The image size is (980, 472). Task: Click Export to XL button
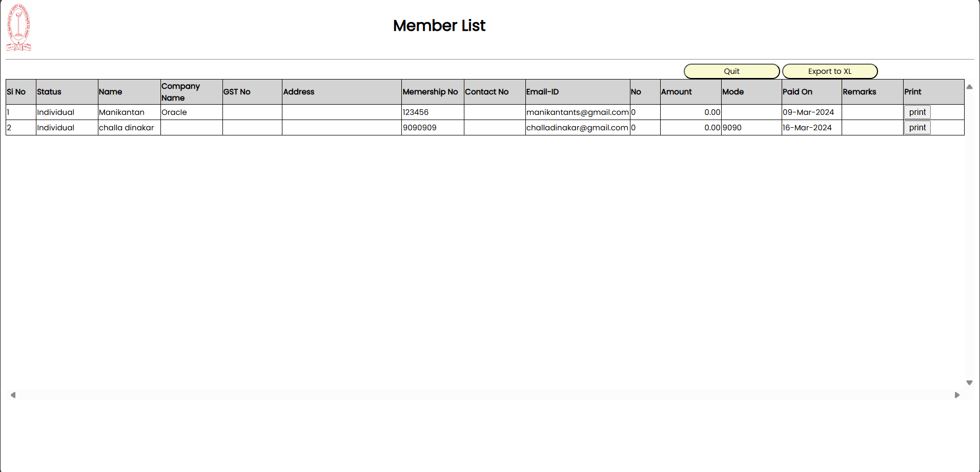(829, 71)
